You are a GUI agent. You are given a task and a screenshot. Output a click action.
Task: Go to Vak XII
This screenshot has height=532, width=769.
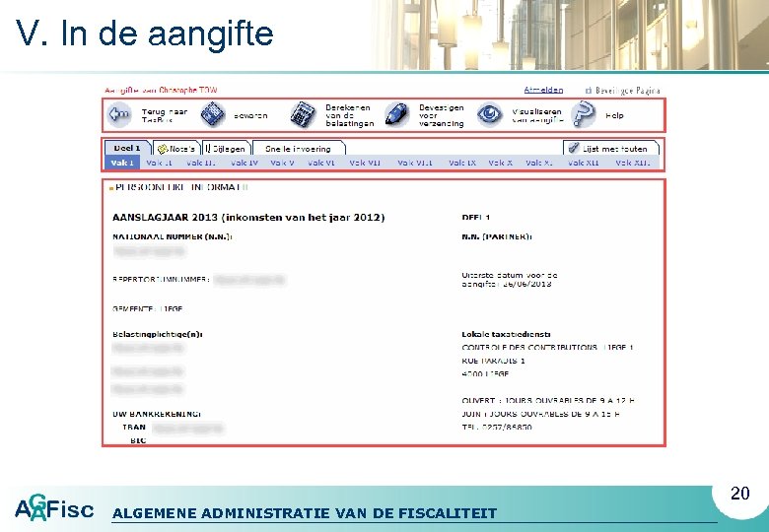tap(584, 163)
